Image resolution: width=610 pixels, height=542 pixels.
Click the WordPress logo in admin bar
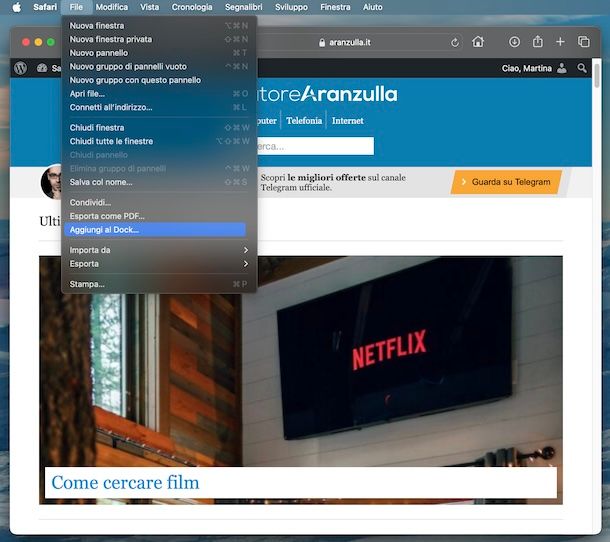pyautogui.click(x=21, y=68)
